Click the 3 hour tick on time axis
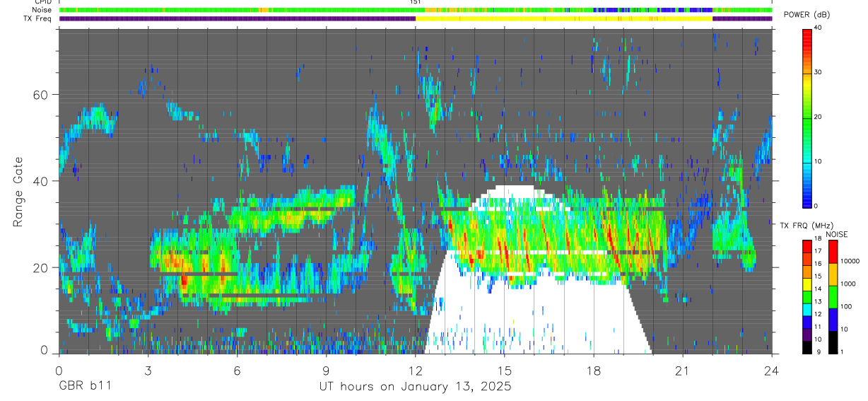 (148, 369)
